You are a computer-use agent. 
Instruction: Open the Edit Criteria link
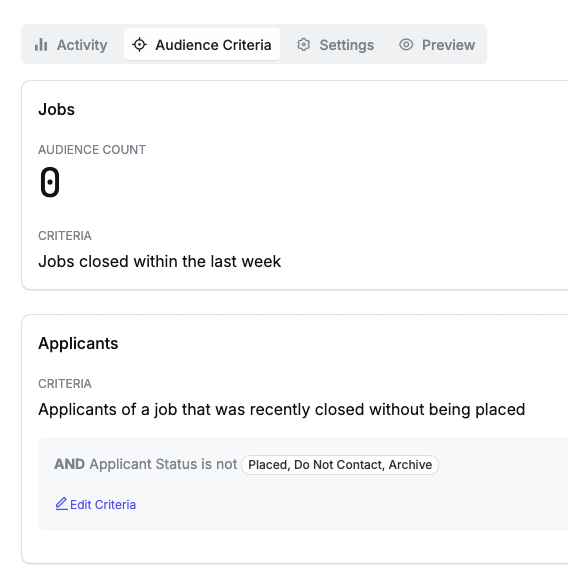[96, 504]
